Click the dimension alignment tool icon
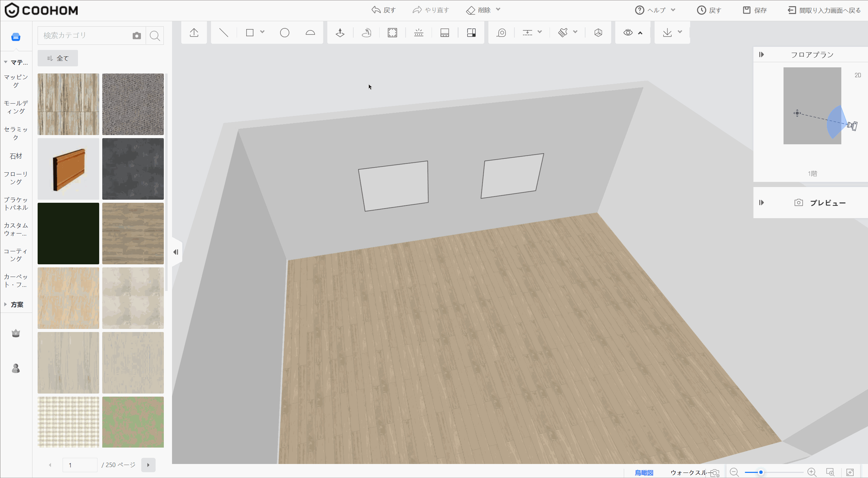The height and width of the screenshot is (478, 868). [527, 33]
